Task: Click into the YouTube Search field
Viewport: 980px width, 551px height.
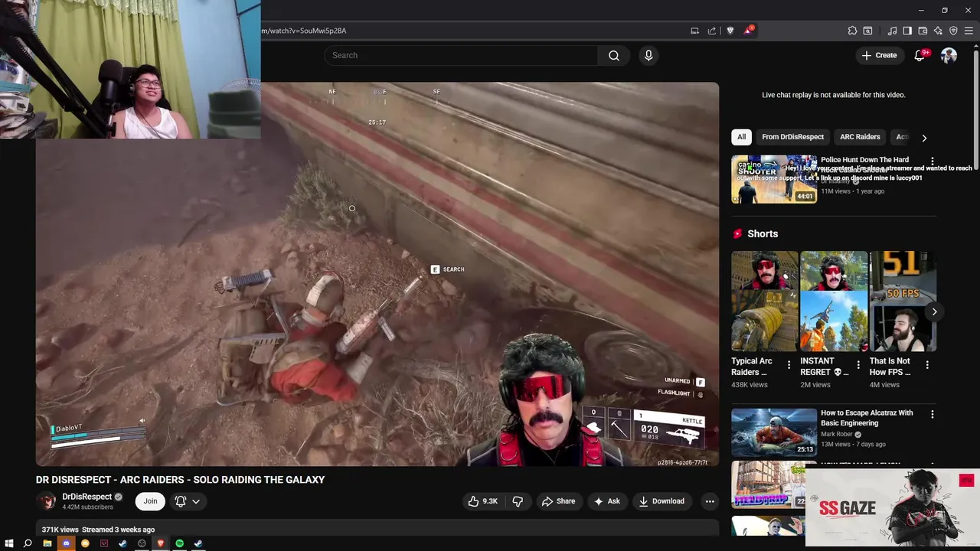Action: click(461, 55)
